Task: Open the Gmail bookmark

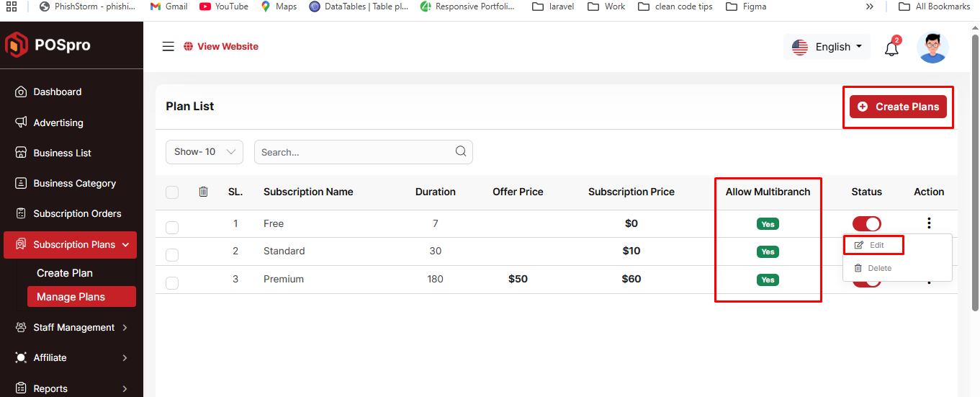Action: 169,6
